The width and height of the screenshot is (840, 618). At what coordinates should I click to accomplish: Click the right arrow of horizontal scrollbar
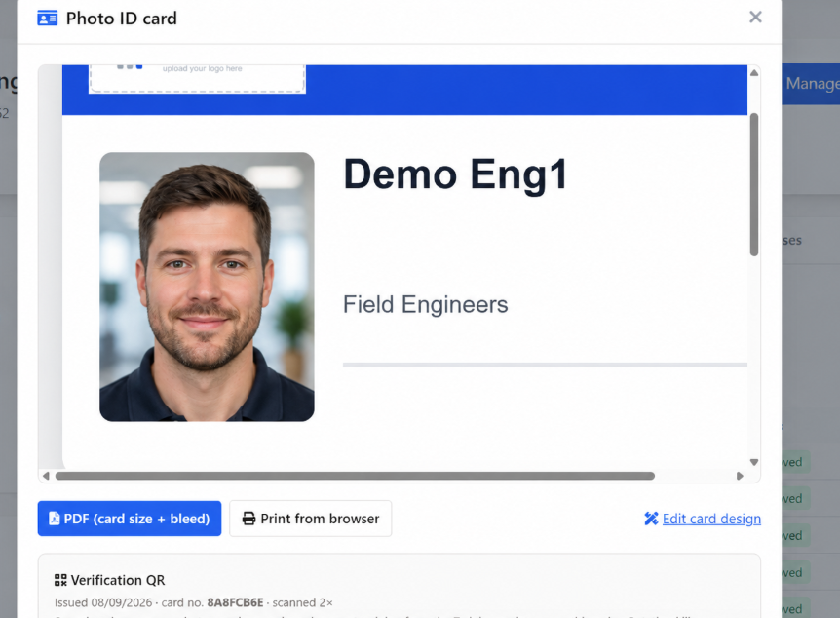pos(740,476)
